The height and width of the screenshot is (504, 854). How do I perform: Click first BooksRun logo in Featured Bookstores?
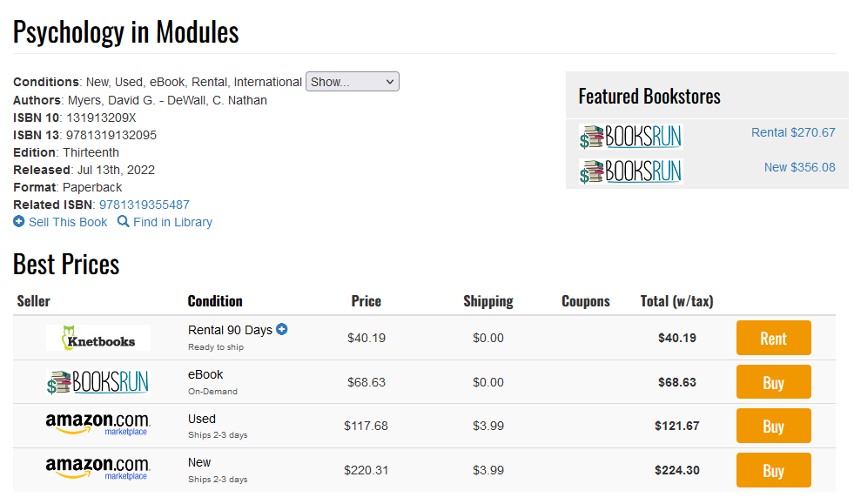630,137
